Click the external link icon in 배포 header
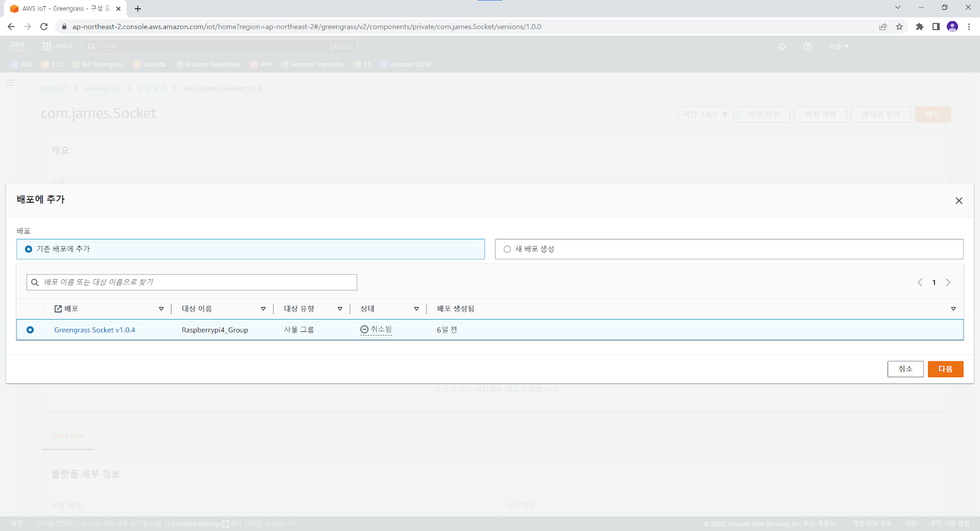The image size is (980, 531). click(x=58, y=309)
